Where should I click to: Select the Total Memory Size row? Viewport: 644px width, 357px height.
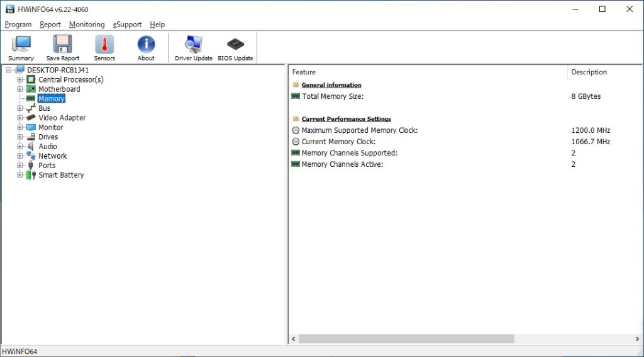(332, 96)
